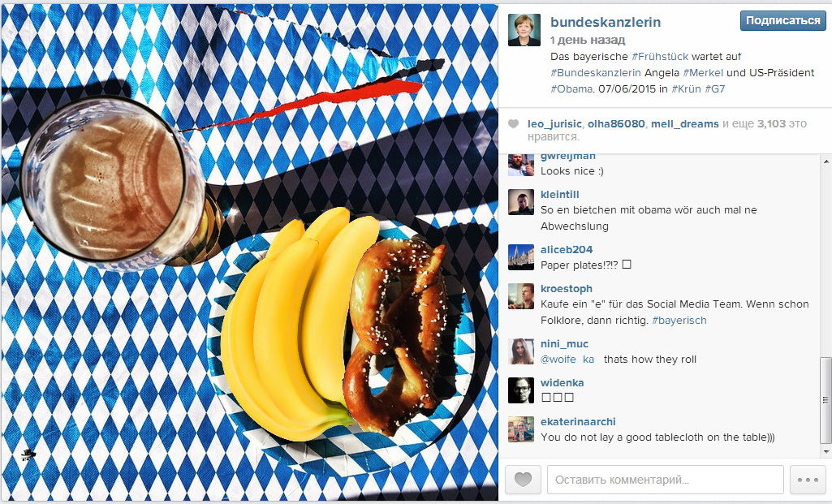Open kroestoph's avatar picture
Screen dimensions: 832x504
[521, 296]
